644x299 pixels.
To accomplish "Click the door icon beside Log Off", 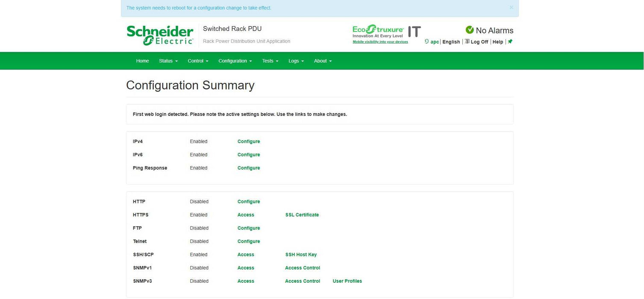I will click(467, 41).
